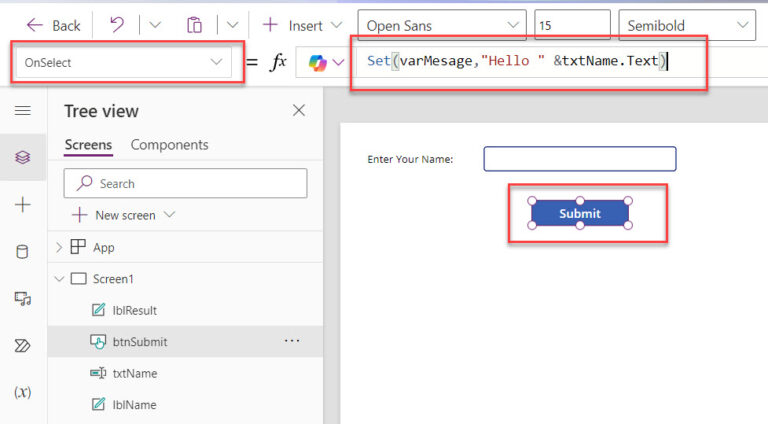Click the name text input on canvas

pos(580,159)
